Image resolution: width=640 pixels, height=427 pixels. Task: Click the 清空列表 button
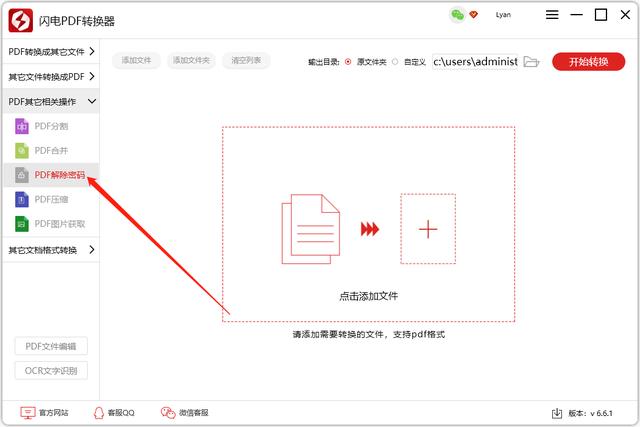pos(246,60)
